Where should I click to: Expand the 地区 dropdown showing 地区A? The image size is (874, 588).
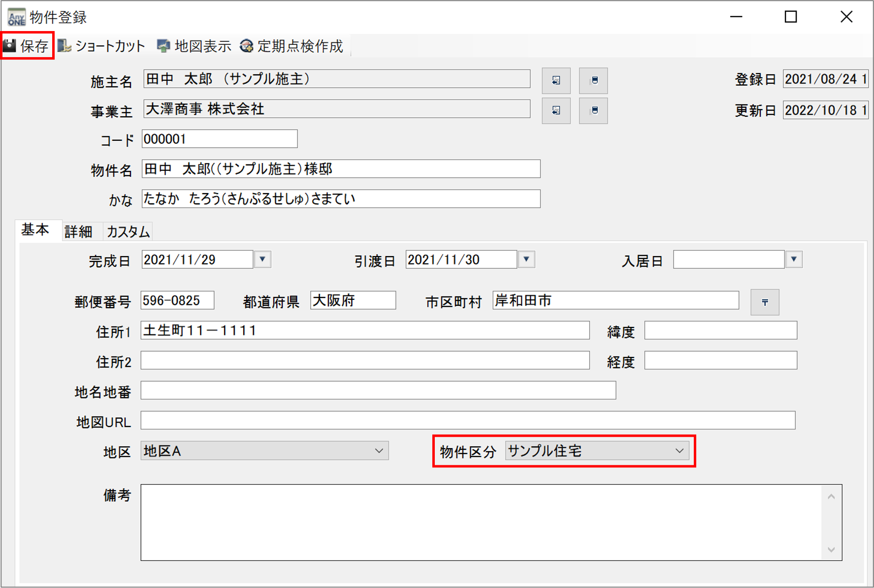click(x=379, y=451)
